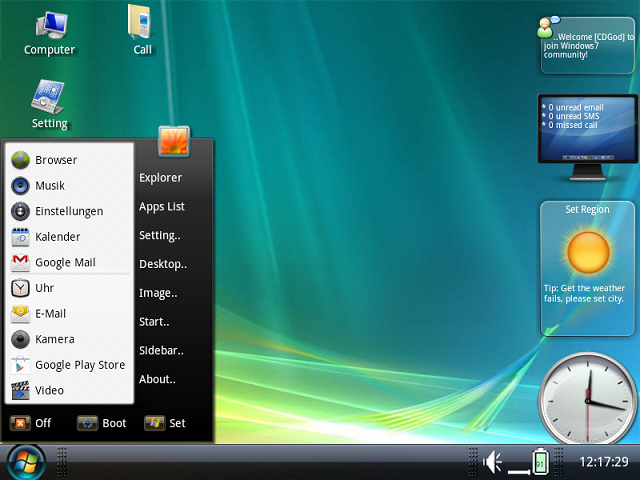Click the sun weather icon
Image resolution: width=640 pixels, height=480 pixels.
coord(588,252)
